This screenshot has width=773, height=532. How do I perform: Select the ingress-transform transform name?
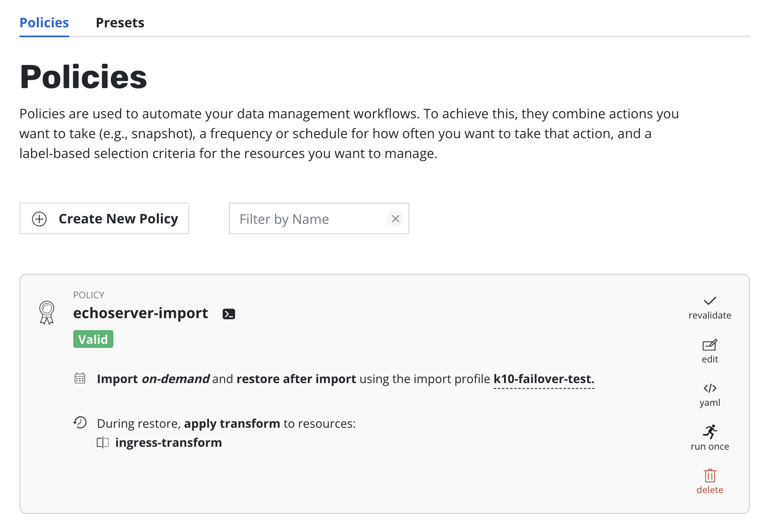(x=168, y=443)
